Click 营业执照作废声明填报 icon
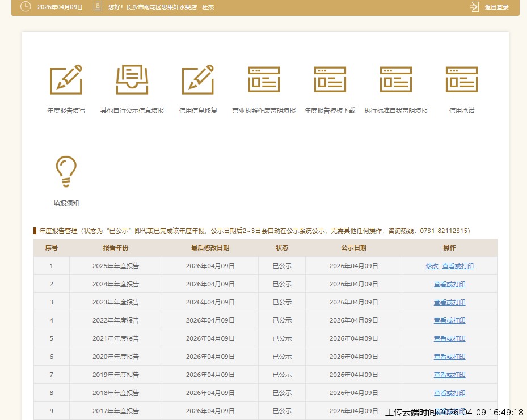527x420 pixels. coord(264,79)
